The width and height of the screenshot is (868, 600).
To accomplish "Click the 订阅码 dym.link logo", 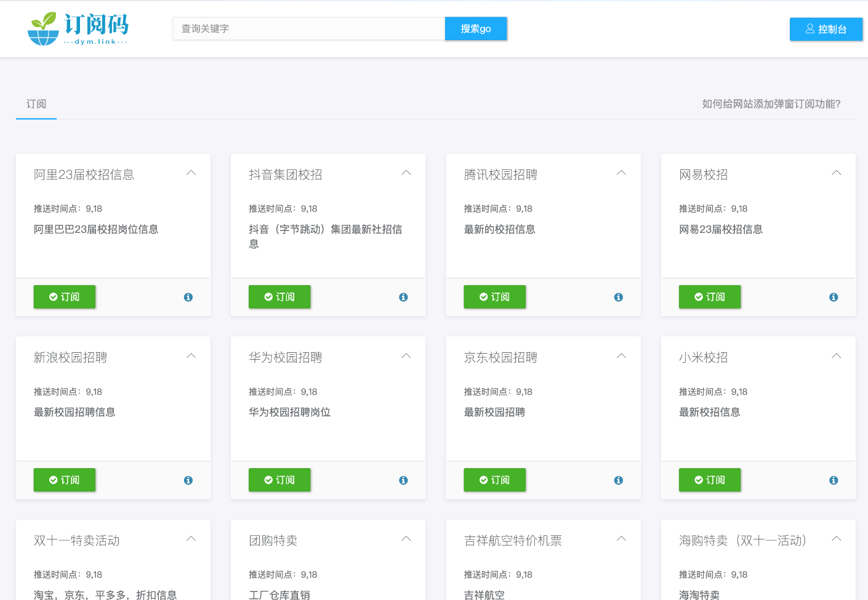I will pos(78,29).
